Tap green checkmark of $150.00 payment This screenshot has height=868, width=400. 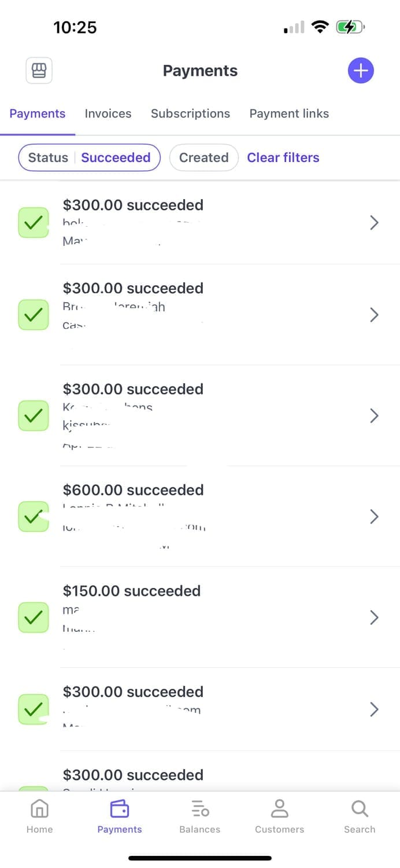click(34, 617)
